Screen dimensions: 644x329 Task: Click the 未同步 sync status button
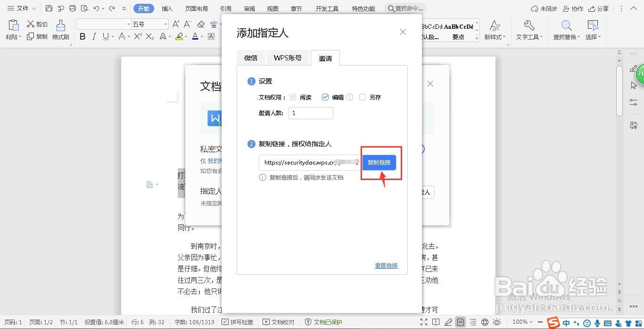tap(544, 8)
